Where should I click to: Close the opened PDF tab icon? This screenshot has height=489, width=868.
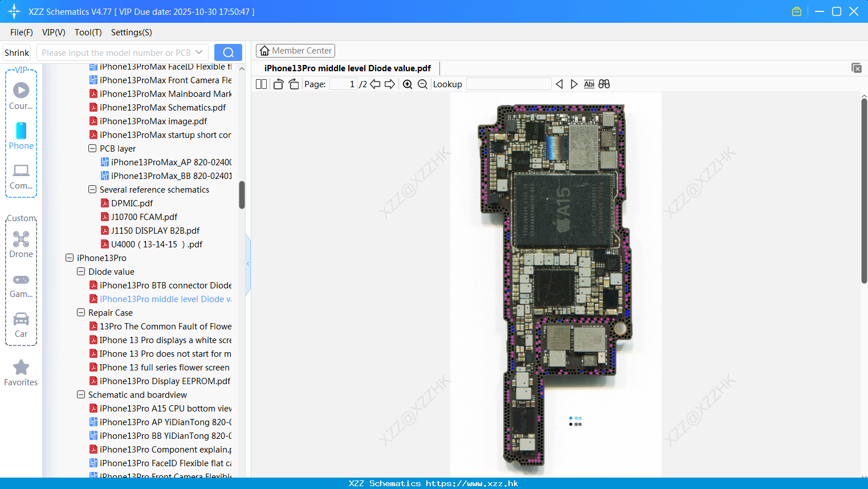856,68
